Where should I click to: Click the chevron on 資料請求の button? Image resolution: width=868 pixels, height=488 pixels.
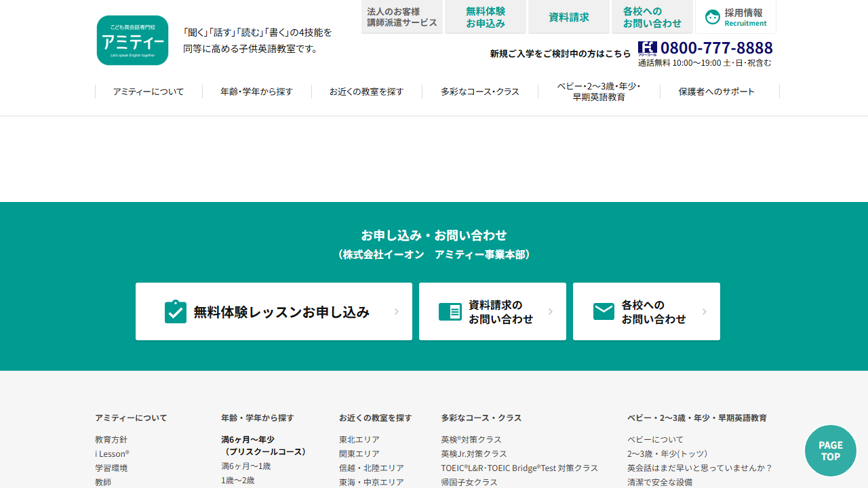551,312
